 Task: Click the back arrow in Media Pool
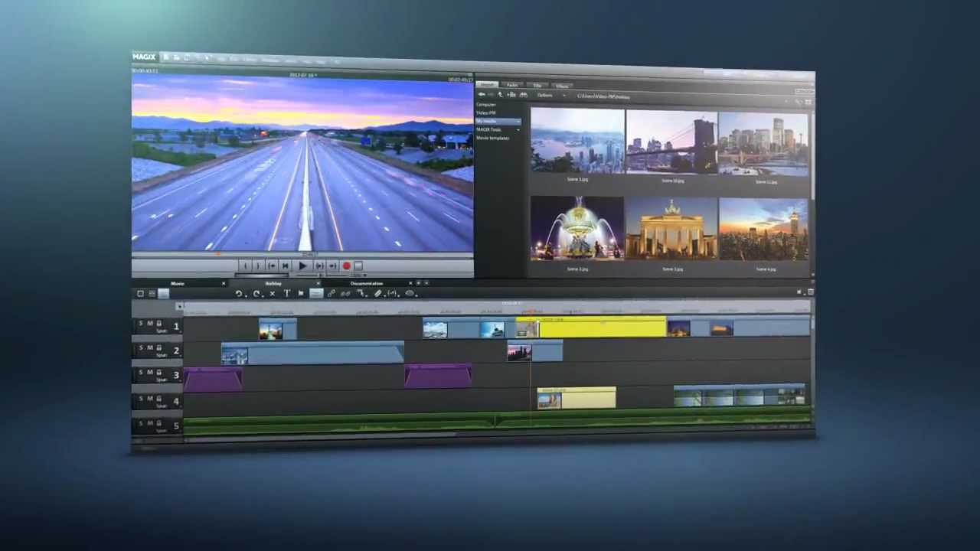tap(482, 95)
